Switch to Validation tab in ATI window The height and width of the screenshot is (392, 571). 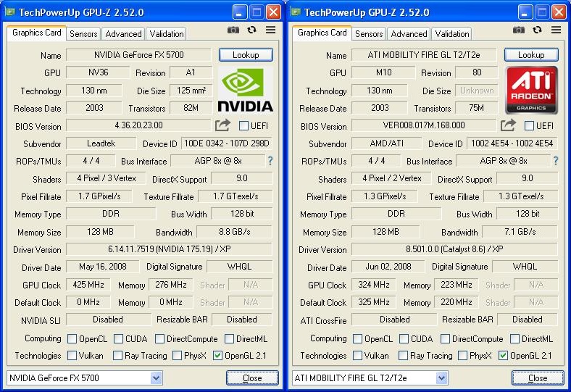pos(452,34)
